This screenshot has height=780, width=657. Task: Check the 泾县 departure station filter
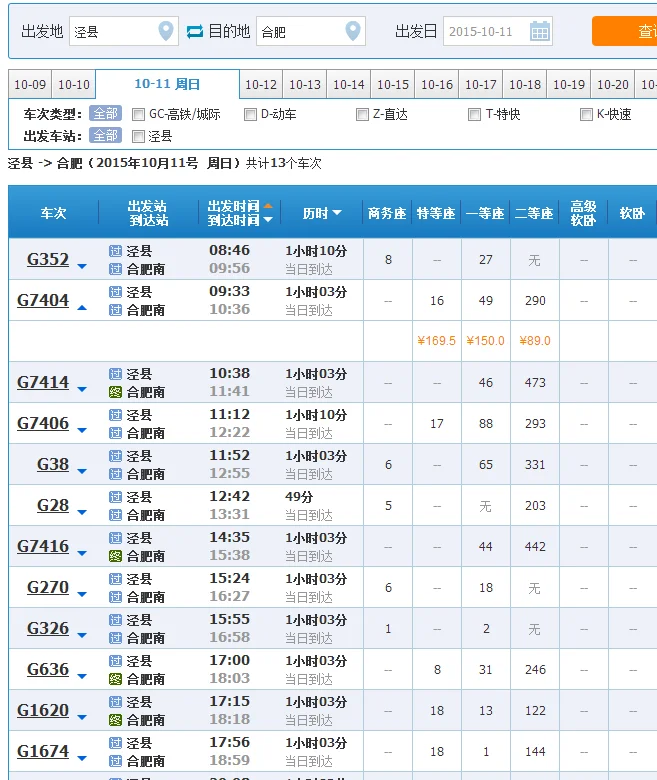138,136
